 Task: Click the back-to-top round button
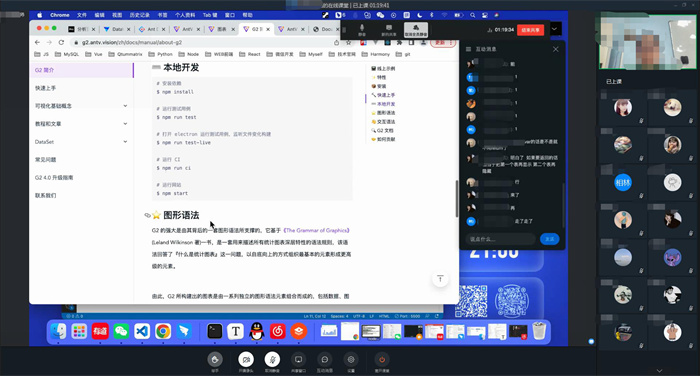click(440, 279)
